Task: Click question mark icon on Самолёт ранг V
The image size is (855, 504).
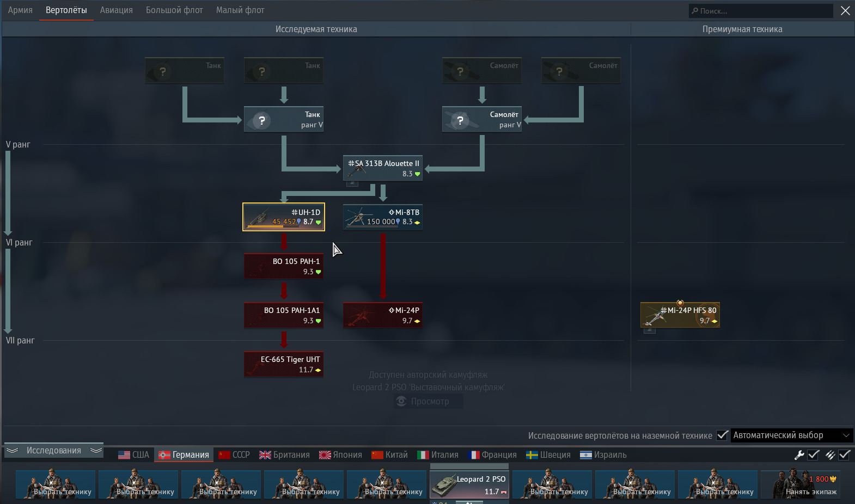Action: [460, 120]
